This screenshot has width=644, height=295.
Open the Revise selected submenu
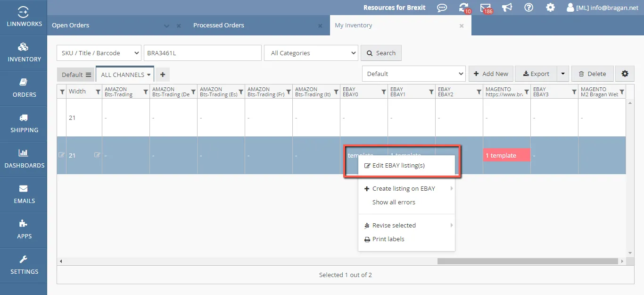pos(406,225)
